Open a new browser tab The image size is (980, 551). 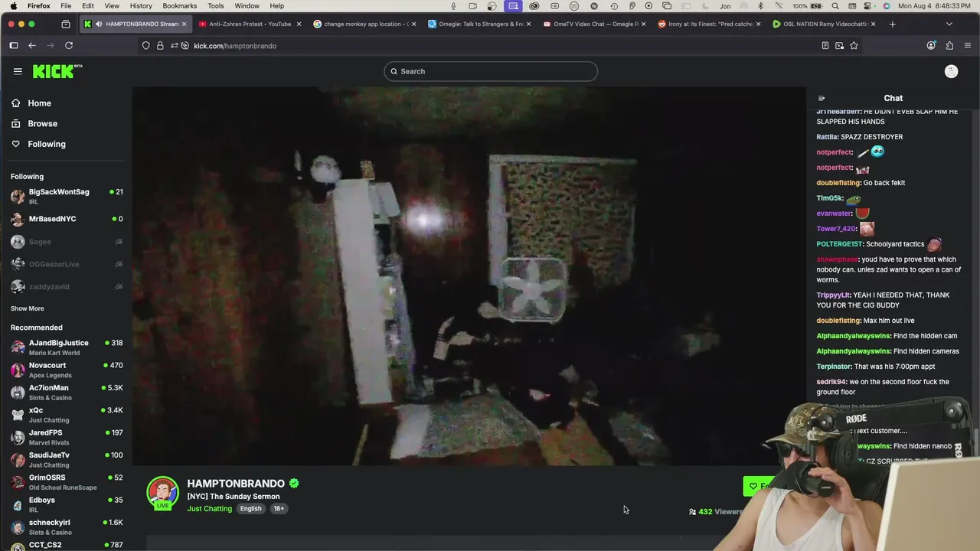892,24
